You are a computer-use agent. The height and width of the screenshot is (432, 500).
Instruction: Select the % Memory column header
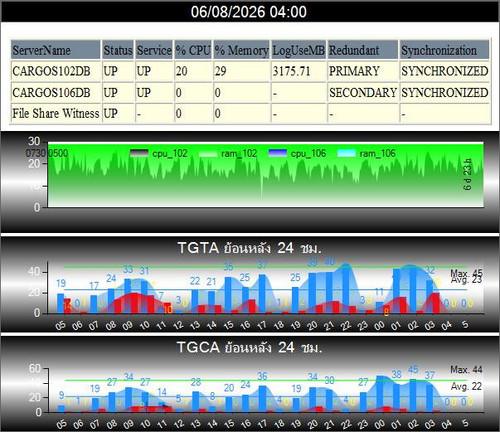[x=241, y=50]
